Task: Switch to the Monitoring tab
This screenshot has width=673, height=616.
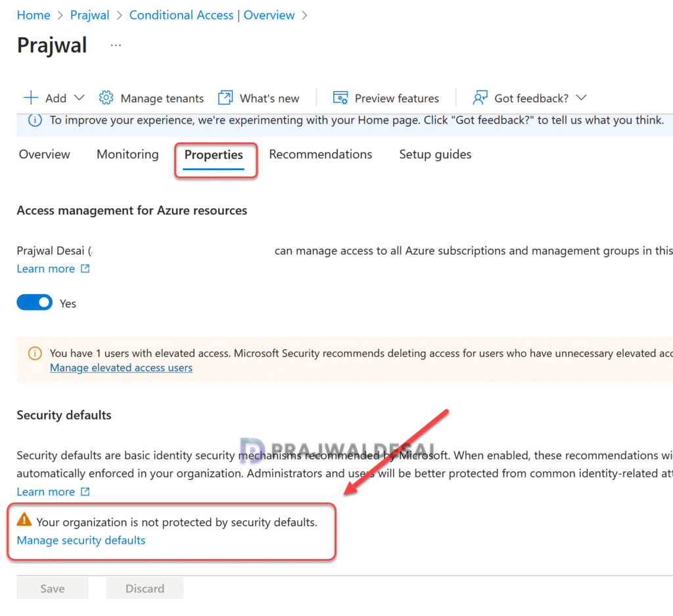Action: (x=128, y=154)
